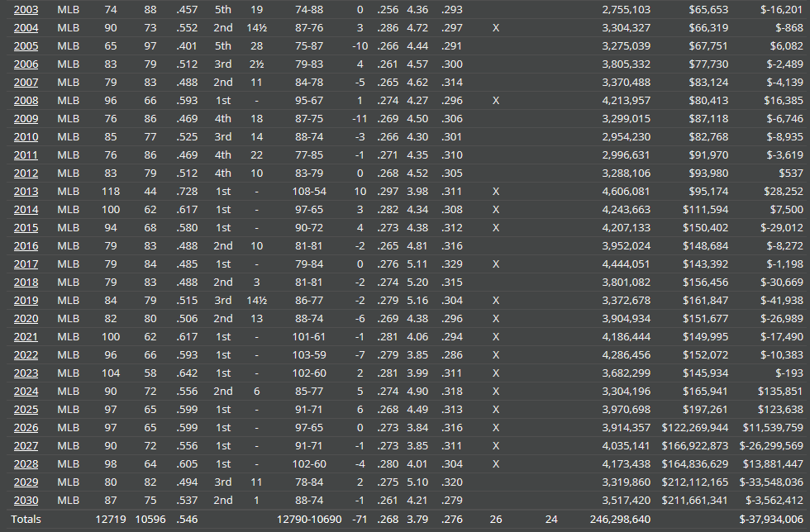
Task: Select the 2024 year link
Action: (26, 391)
